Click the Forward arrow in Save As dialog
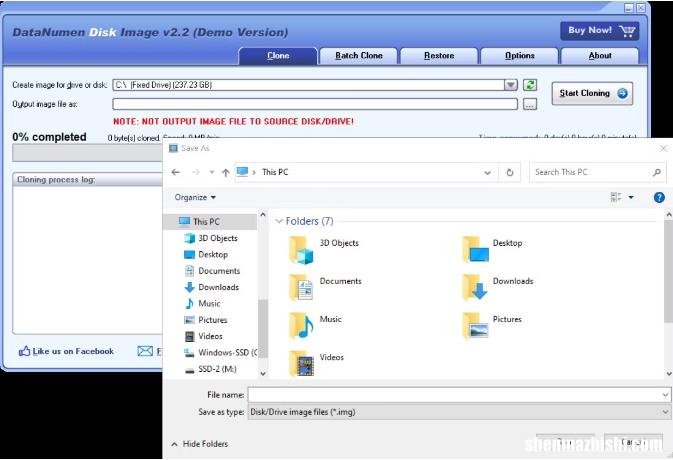 pyautogui.click(x=196, y=172)
